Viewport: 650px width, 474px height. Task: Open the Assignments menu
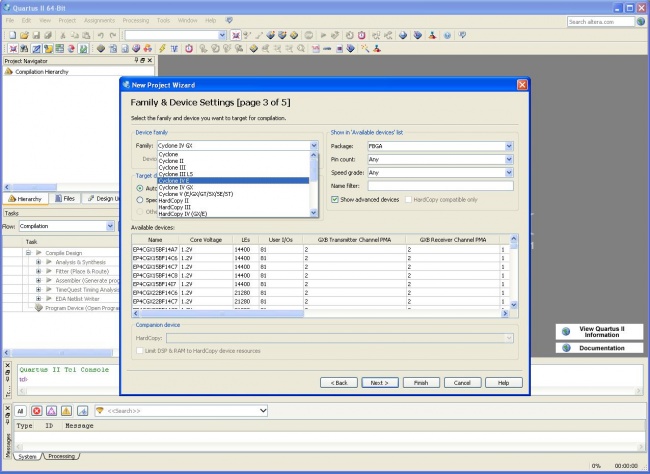pyautogui.click(x=99, y=20)
